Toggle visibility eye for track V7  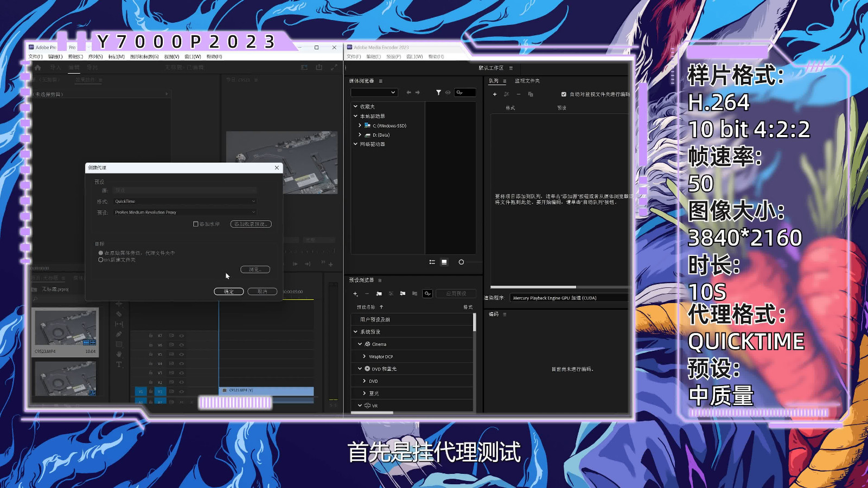click(x=182, y=336)
